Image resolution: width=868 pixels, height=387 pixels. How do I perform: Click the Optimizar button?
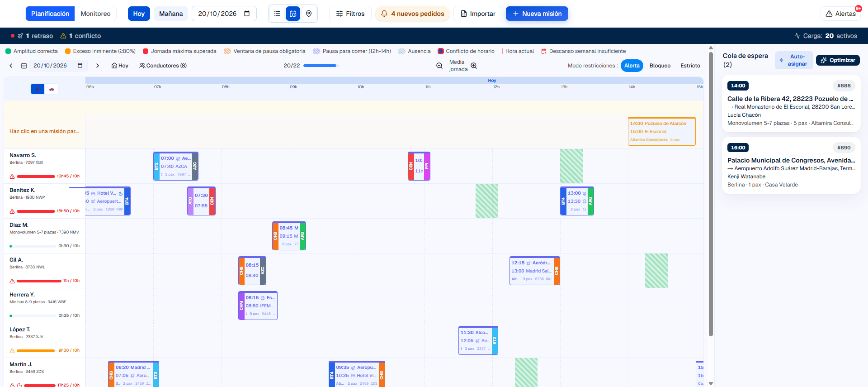(838, 60)
